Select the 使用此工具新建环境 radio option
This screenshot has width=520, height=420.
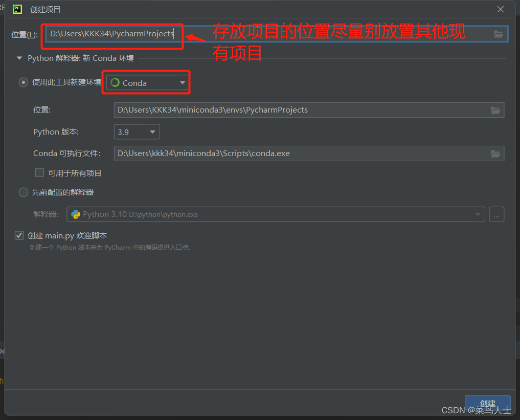[x=23, y=82]
